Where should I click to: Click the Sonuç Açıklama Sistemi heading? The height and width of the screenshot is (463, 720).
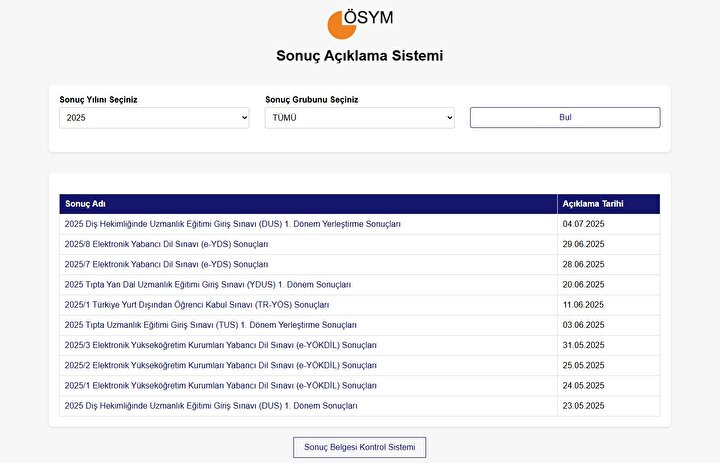tap(360, 56)
